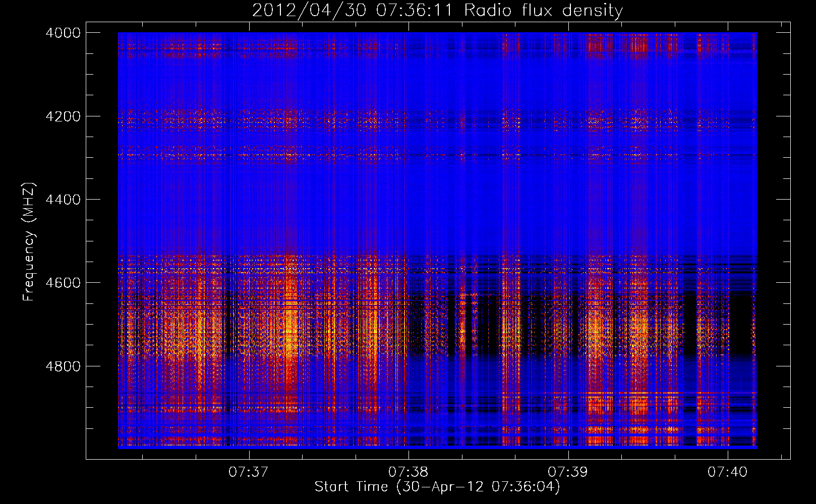Select the 4200 frequency axis label
Image resolution: width=816 pixels, height=504 pixels.
63,116
